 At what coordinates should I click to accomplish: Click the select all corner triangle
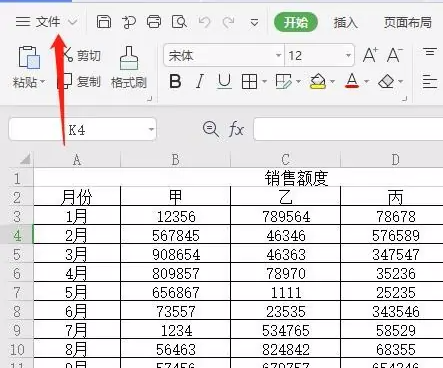[26, 159]
